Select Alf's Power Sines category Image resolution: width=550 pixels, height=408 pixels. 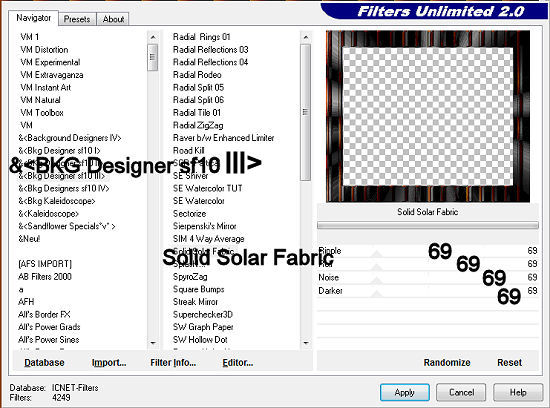pyautogui.click(x=49, y=340)
